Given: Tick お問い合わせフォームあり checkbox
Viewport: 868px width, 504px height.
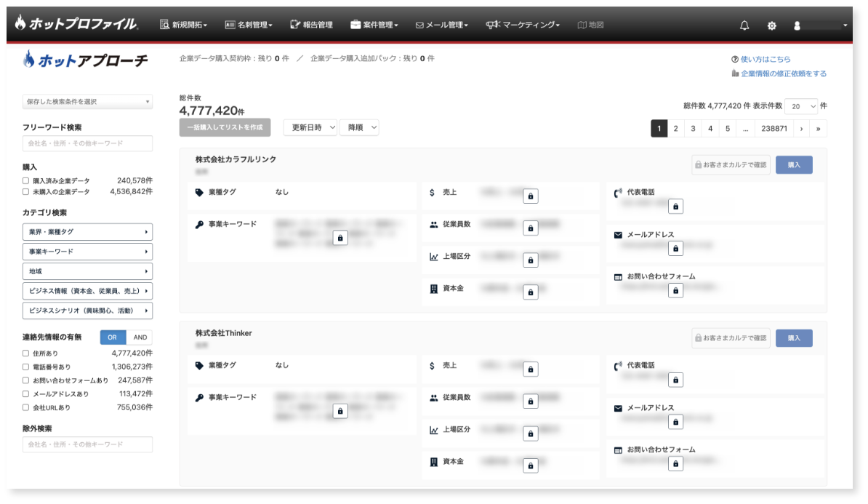Looking at the screenshot, I should (x=25, y=380).
